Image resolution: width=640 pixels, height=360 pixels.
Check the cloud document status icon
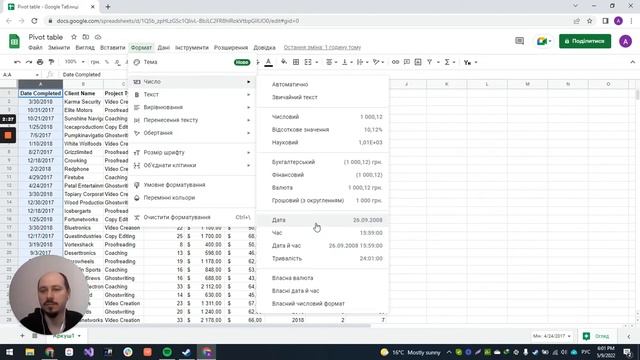pyautogui.click(x=98, y=37)
